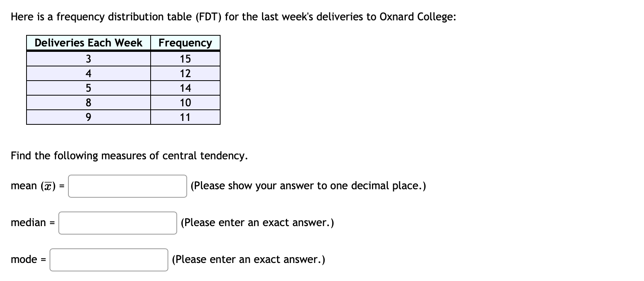Select the frequency cell showing 15
Viewport: 644px width, 281px height.
pos(185,58)
